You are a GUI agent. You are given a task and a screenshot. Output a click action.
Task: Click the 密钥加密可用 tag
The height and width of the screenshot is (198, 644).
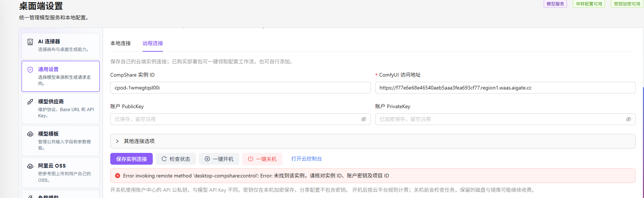(x=627, y=4)
